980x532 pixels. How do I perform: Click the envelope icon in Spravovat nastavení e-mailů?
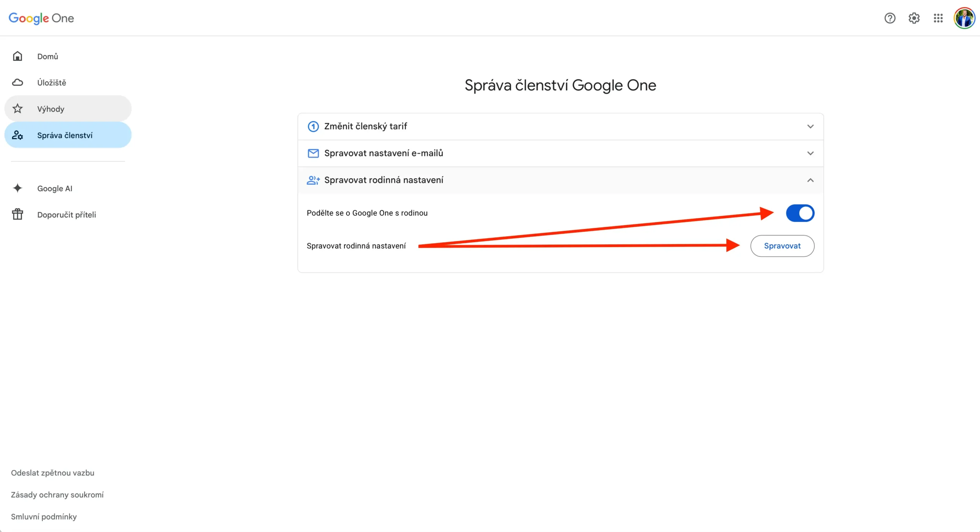click(313, 153)
